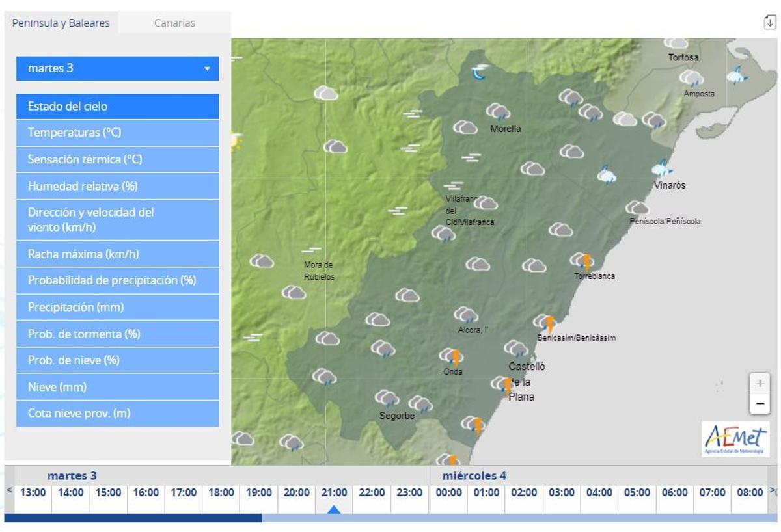Click the download icon in top-right corner
This screenshot has width=781, height=532.
[769, 22]
